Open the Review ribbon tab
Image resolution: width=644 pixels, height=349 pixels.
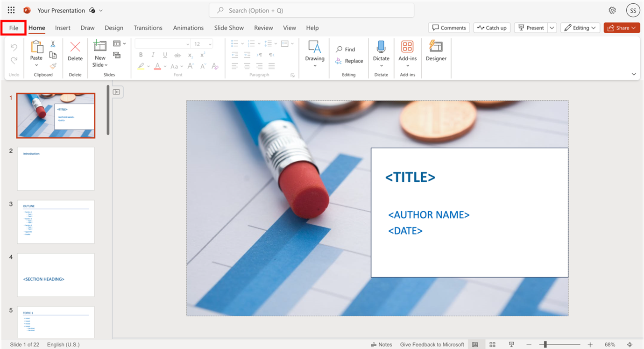263,28
